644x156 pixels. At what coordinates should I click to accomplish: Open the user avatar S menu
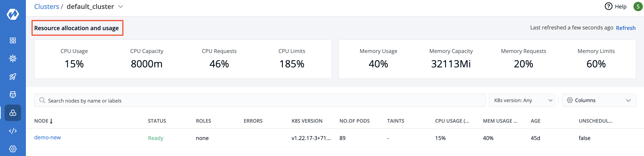click(x=638, y=6)
